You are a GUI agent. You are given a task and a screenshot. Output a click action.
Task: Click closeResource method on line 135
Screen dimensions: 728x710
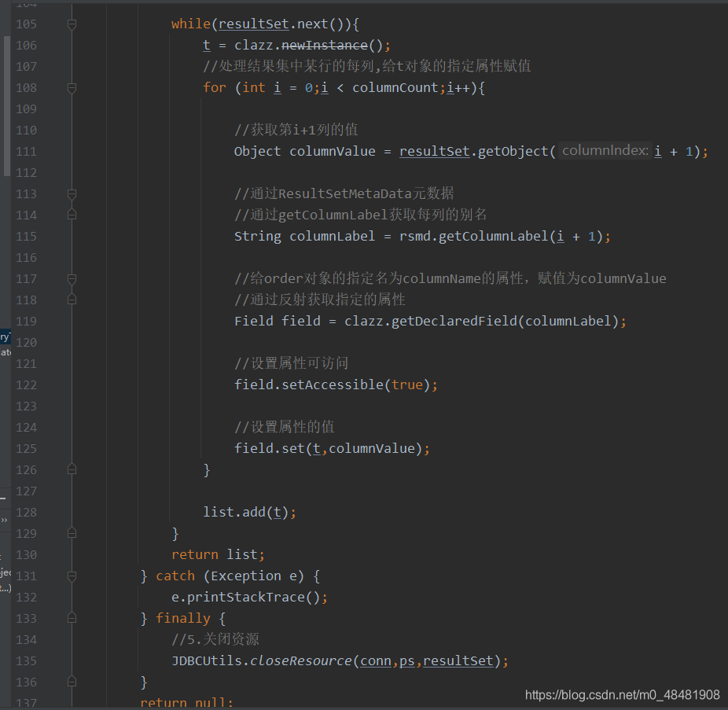(301, 660)
